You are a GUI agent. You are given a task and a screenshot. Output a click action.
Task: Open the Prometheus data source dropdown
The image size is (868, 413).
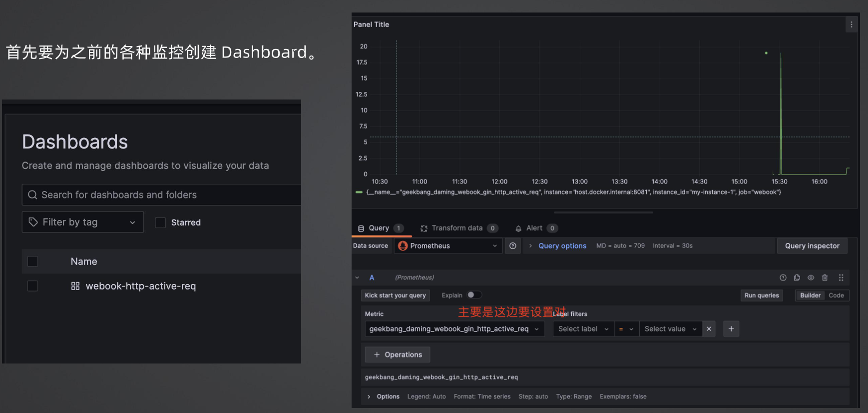click(x=448, y=246)
